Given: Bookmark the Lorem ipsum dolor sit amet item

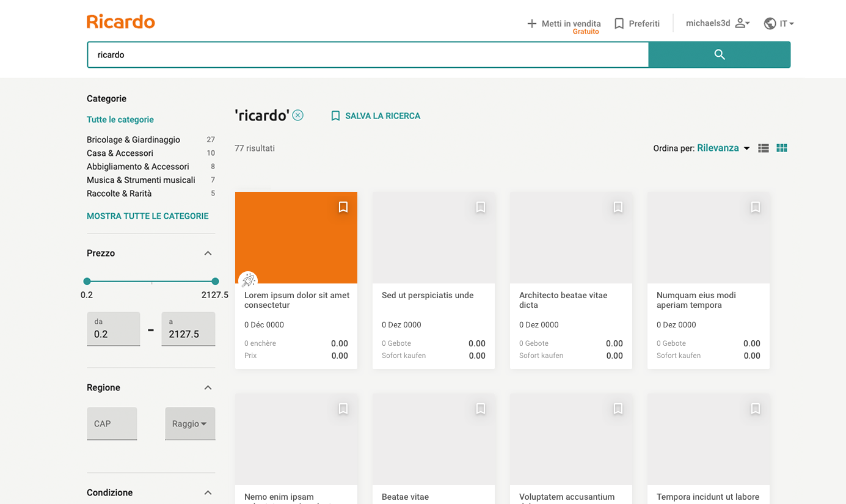Looking at the screenshot, I should tap(343, 207).
